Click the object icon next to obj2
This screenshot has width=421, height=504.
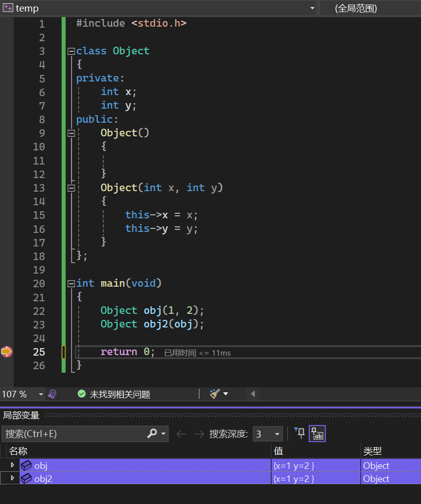[26, 479]
